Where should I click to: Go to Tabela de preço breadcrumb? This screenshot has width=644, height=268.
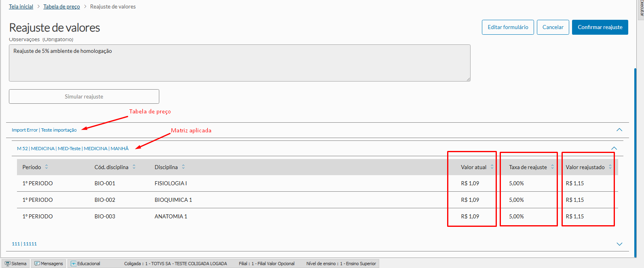click(61, 6)
